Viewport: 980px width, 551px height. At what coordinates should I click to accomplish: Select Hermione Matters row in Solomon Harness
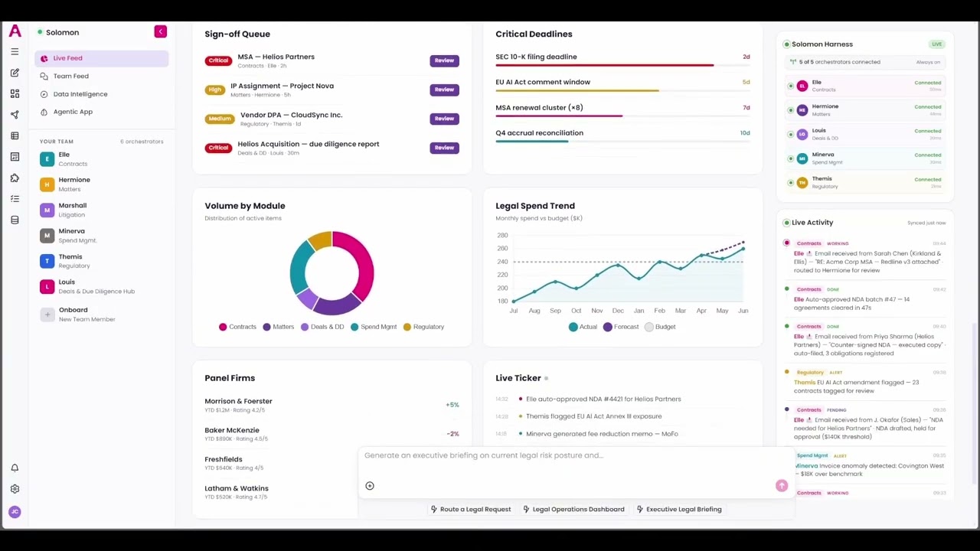866,110
